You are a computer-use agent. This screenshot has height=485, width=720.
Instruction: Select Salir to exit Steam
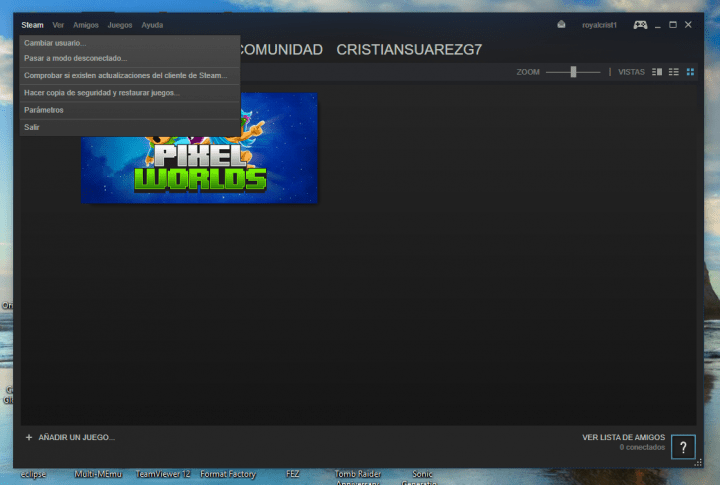(129, 127)
